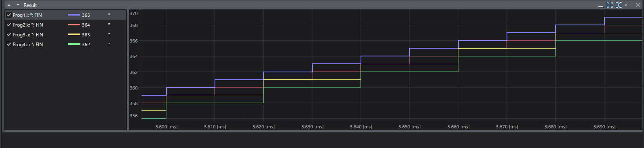644x148 pixels.
Task: Close the Result panel
Action: tap(638, 5)
